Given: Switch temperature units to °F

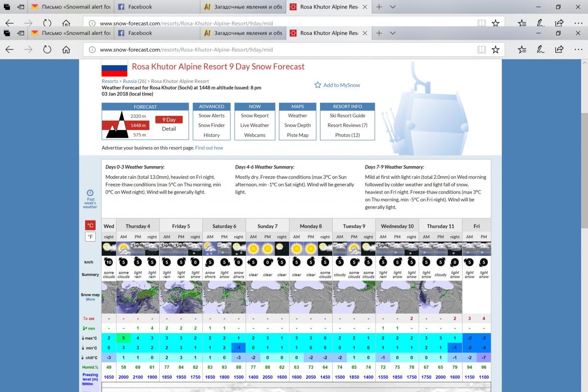Looking at the screenshot, I should (x=90, y=237).
